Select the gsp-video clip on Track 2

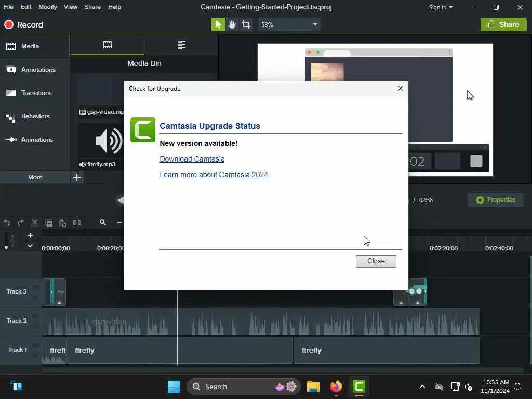tap(261, 321)
